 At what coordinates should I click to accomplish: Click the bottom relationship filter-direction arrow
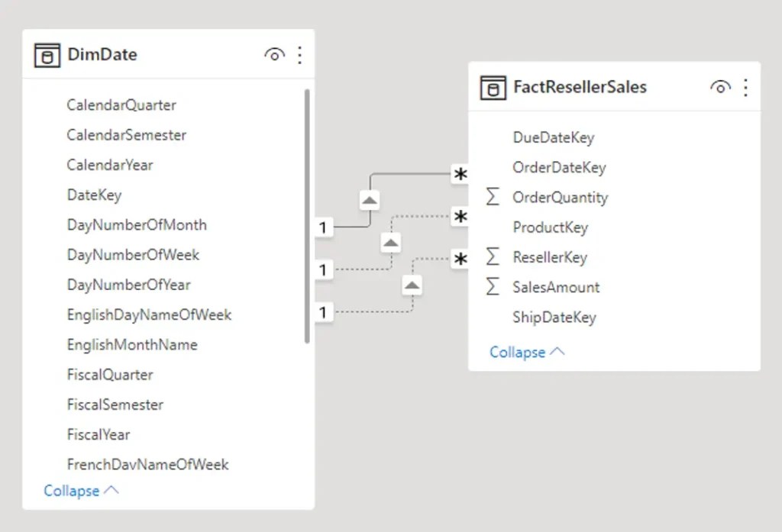[411, 284]
